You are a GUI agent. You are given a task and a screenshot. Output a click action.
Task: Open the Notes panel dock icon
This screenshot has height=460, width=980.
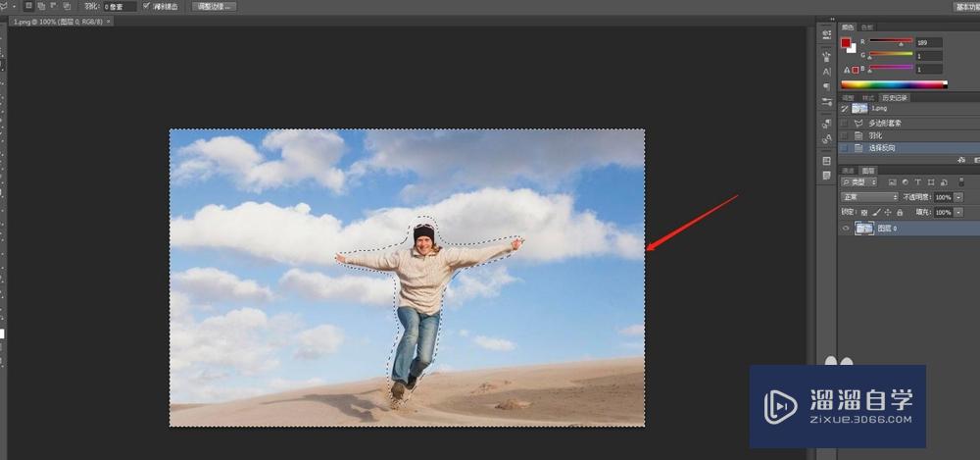[827, 176]
